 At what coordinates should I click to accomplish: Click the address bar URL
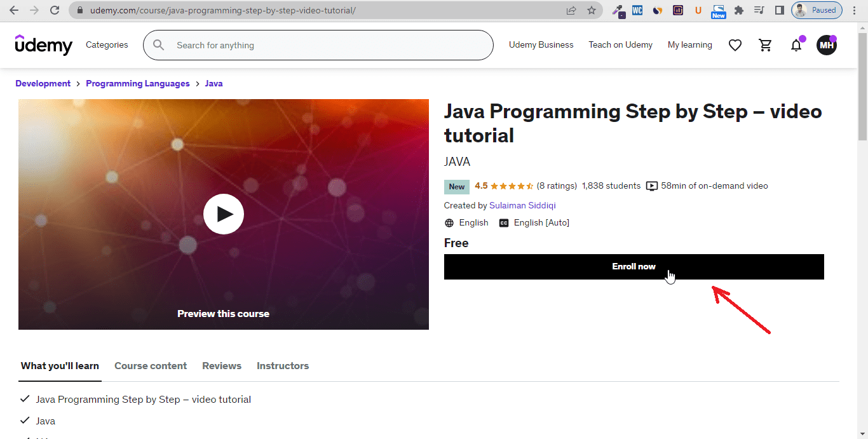pos(223,10)
